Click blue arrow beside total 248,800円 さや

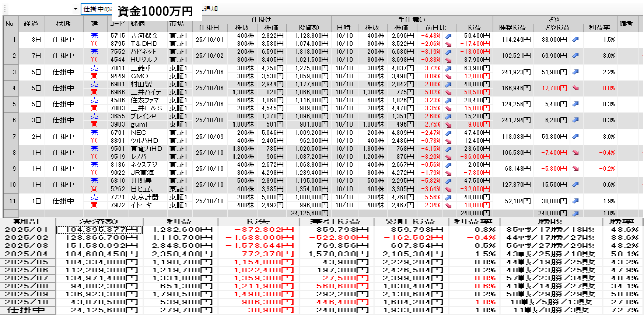click(x=575, y=214)
